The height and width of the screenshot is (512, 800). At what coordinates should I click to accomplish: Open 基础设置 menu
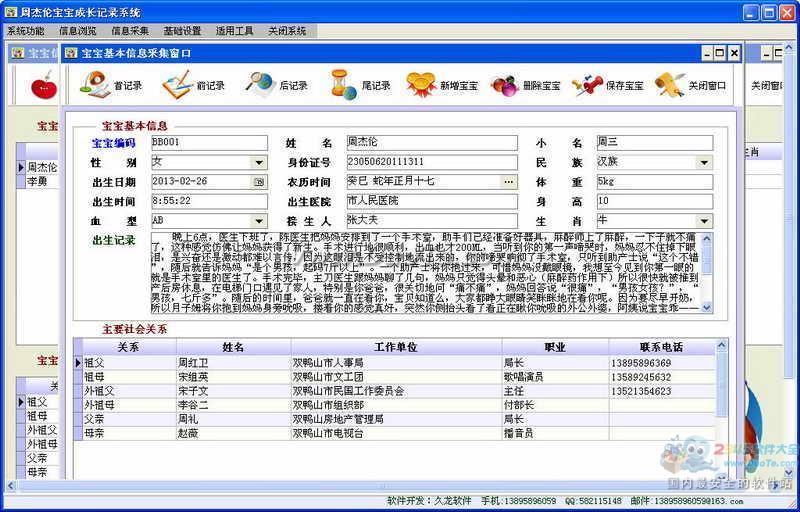[182, 31]
